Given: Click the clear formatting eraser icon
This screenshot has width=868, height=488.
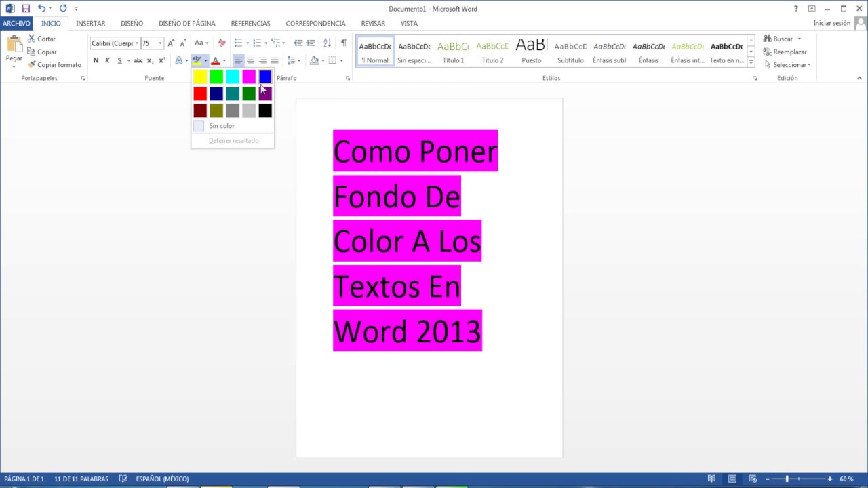Looking at the screenshot, I should tap(222, 43).
